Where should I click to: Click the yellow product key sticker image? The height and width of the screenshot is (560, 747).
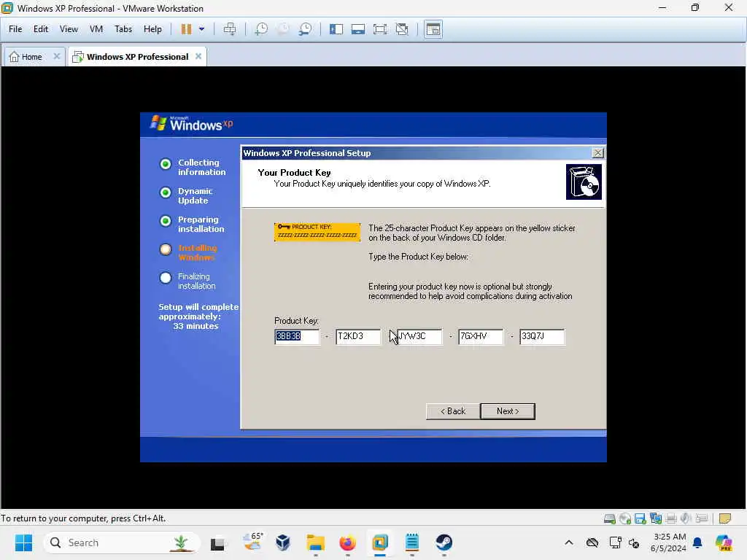point(317,232)
